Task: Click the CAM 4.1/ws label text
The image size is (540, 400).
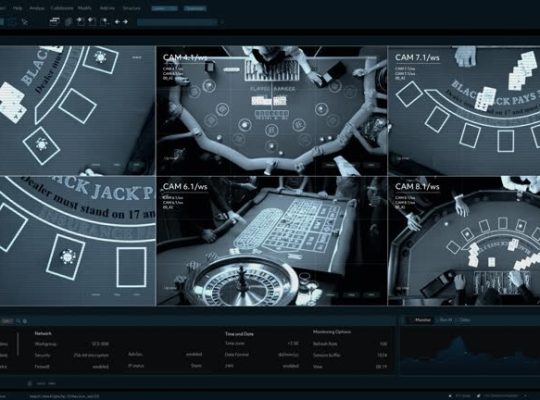Action: coord(185,57)
